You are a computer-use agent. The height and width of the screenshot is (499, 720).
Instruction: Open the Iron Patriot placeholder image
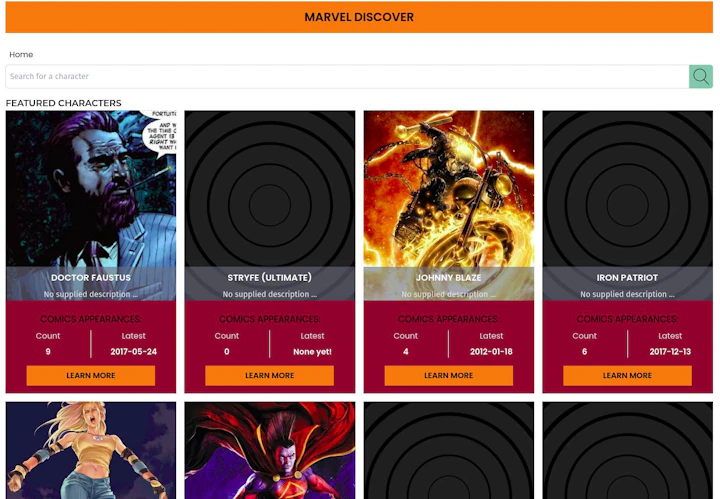[x=627, y=188]
